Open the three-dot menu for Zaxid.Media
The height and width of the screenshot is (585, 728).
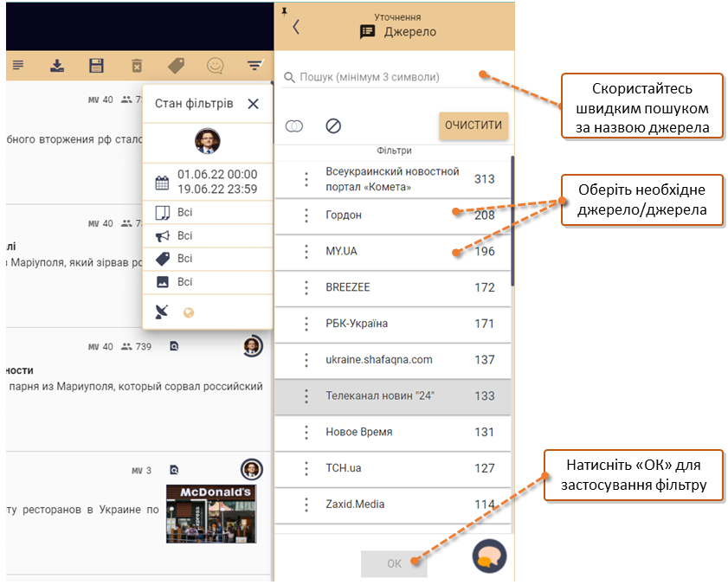pos(306,505)
